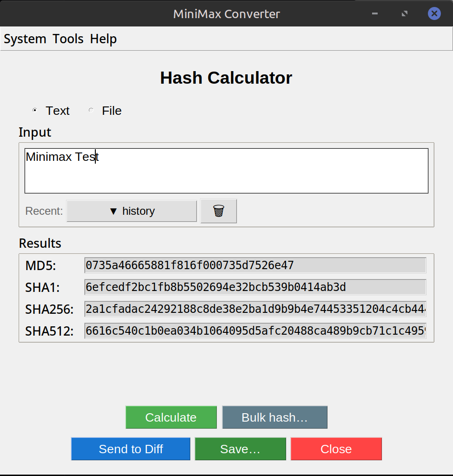Click the green Calculate button
The height and width of the screenshot is (476, 453).
171,417
